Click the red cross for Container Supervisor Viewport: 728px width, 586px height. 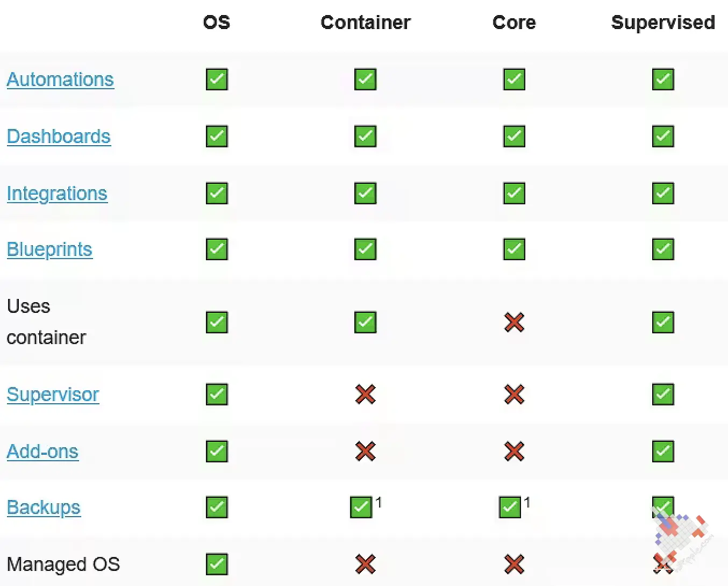point(366,395)
